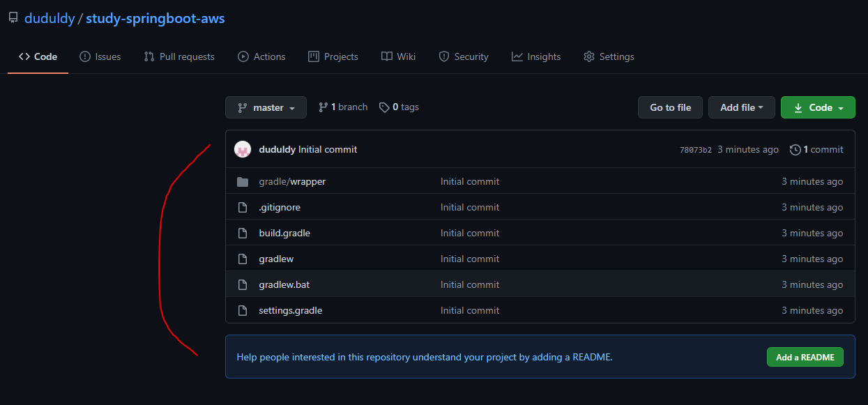Image resolution: width=868 pixels, height=405 pixels.
Task: Click the gradlew file icon
Action: tap(243, 259)
